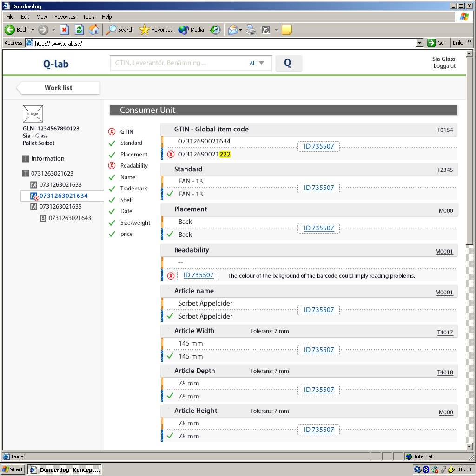Image resolution: width=476 pixels, height=476 pixels.
Task: Click the Logga ut link
Action: pyautogui.click(x=444, y=66)
